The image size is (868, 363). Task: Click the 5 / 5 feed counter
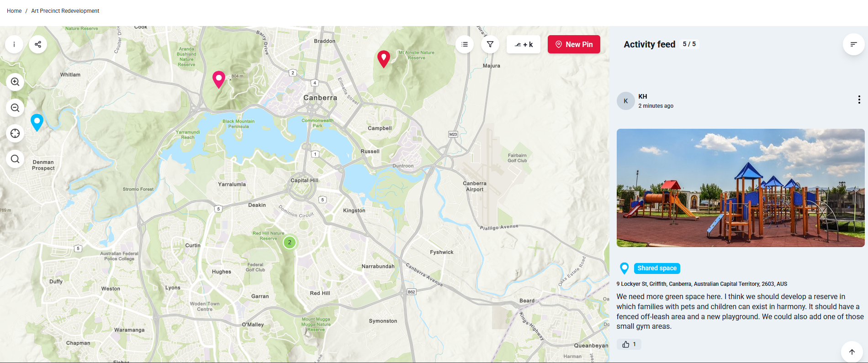pos(689,44)
